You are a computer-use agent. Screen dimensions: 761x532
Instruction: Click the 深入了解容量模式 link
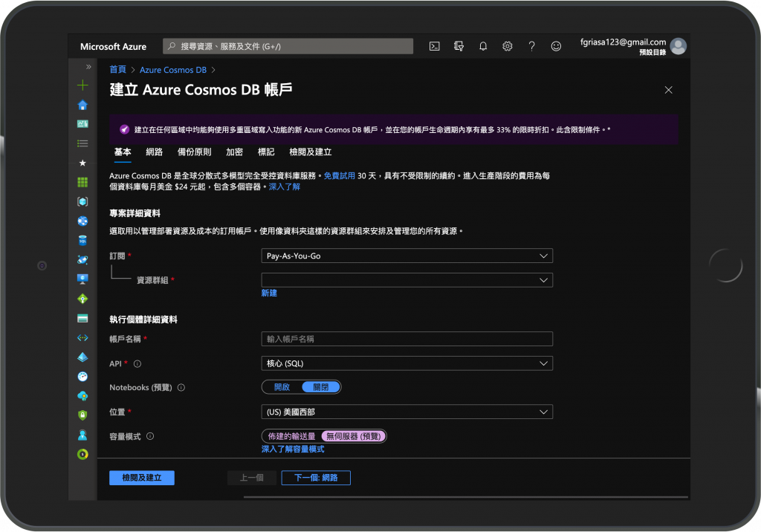coord(293,449)
